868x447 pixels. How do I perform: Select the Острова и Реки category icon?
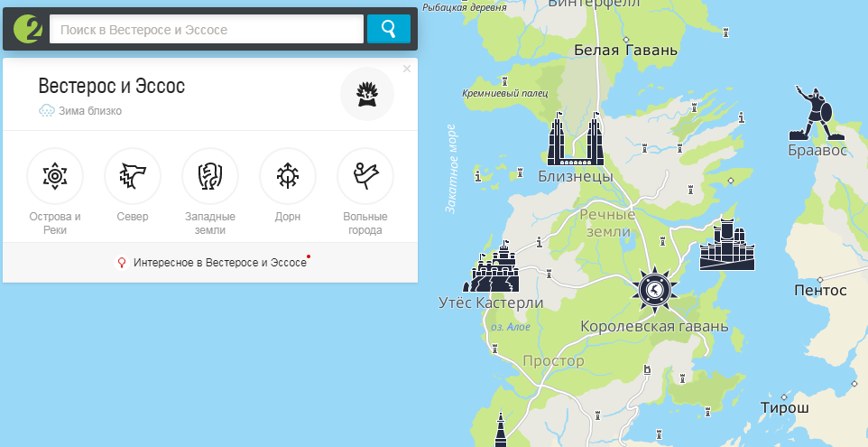(55, 176)
